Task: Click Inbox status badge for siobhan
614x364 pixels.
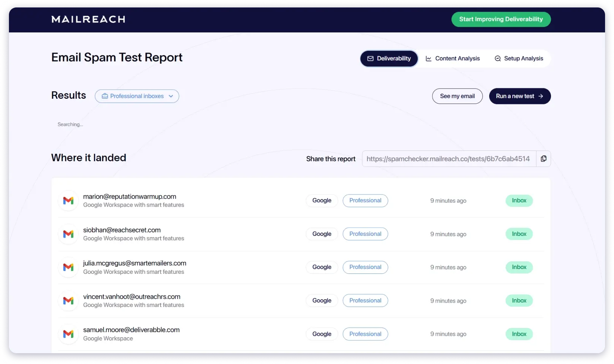Action: [x=519, y=234]
